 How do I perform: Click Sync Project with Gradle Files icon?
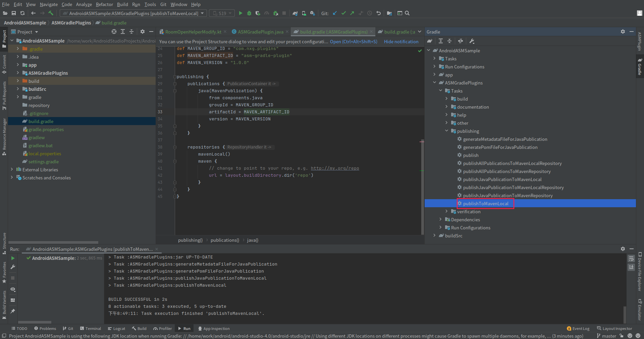295,13
